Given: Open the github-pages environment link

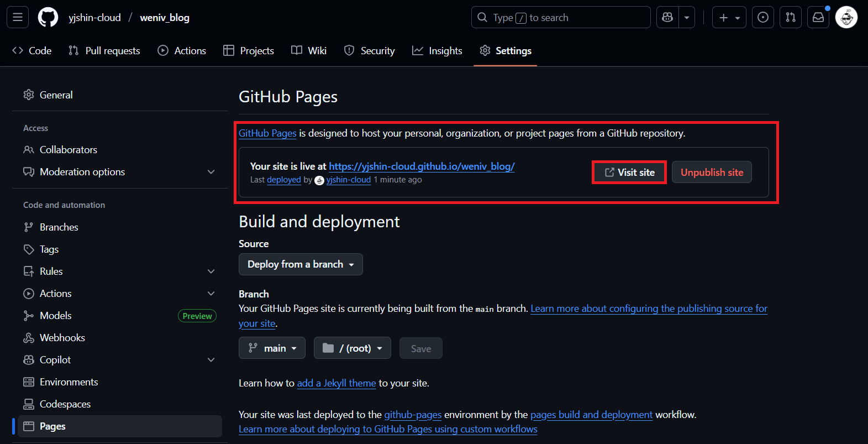Looking at the screenshot, I should tap(413, 415).
